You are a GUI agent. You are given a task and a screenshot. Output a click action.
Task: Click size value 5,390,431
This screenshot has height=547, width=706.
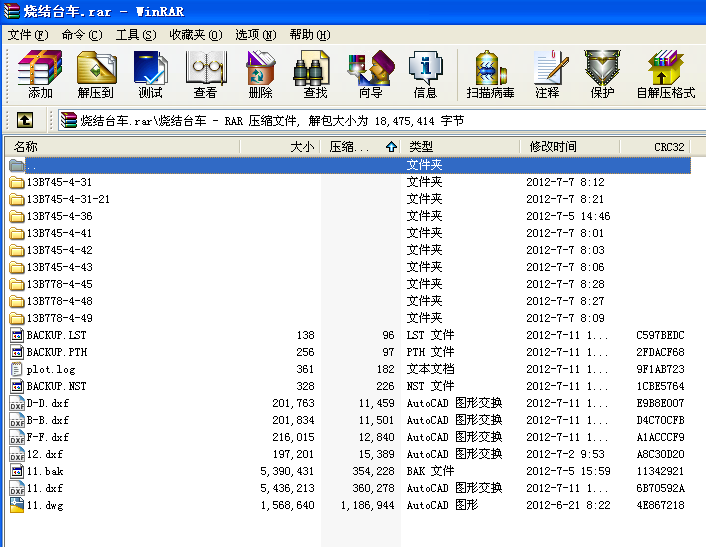coord(287,471)
